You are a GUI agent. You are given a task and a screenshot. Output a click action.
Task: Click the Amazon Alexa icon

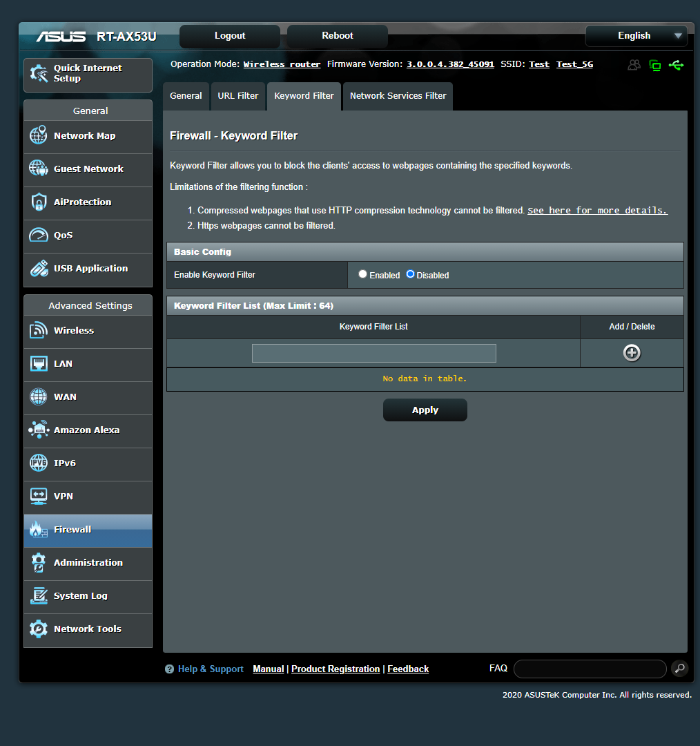coord(39,430)
